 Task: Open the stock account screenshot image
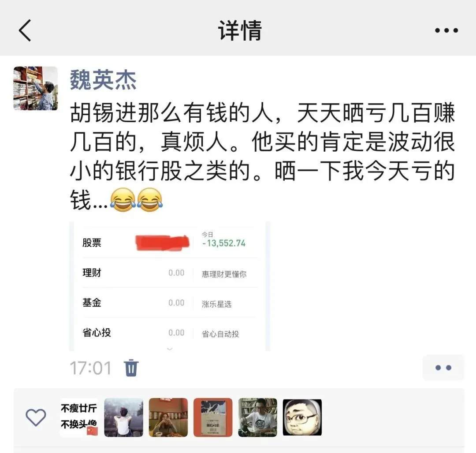pyautogui.click(x=170, y=286)
